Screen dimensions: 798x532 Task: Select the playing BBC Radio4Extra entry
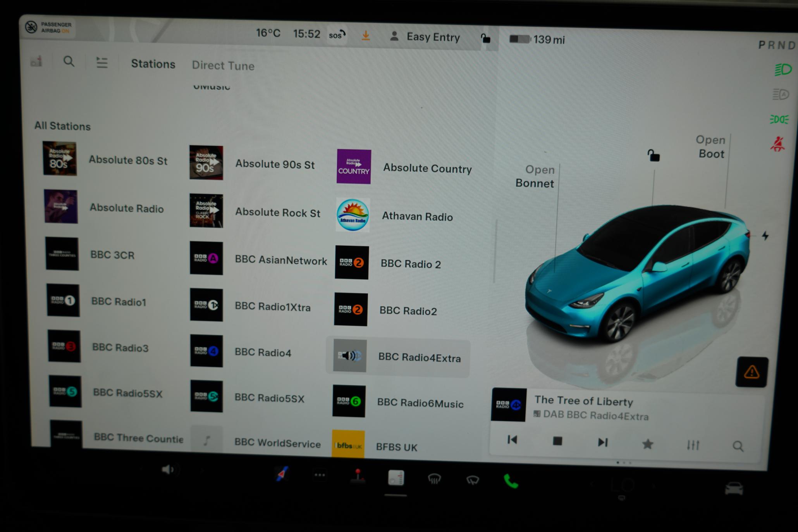[x=398, y=356]
